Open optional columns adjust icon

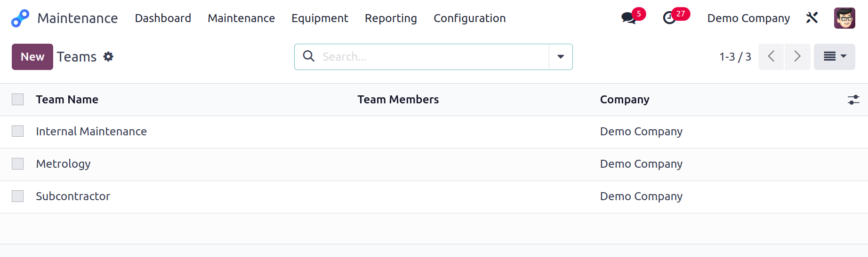click(853, 100)
